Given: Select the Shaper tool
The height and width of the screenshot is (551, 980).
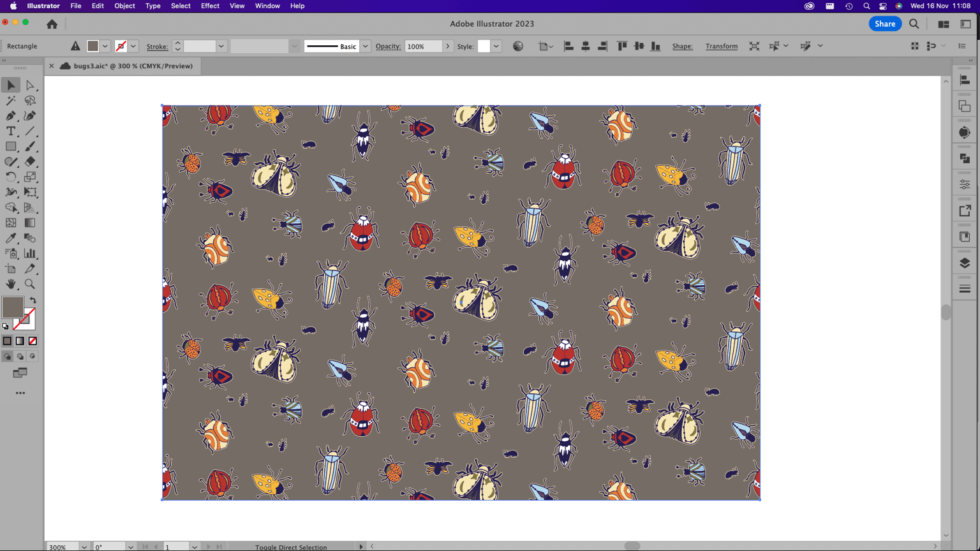Looking at the screenshot, I should point(11,161).
